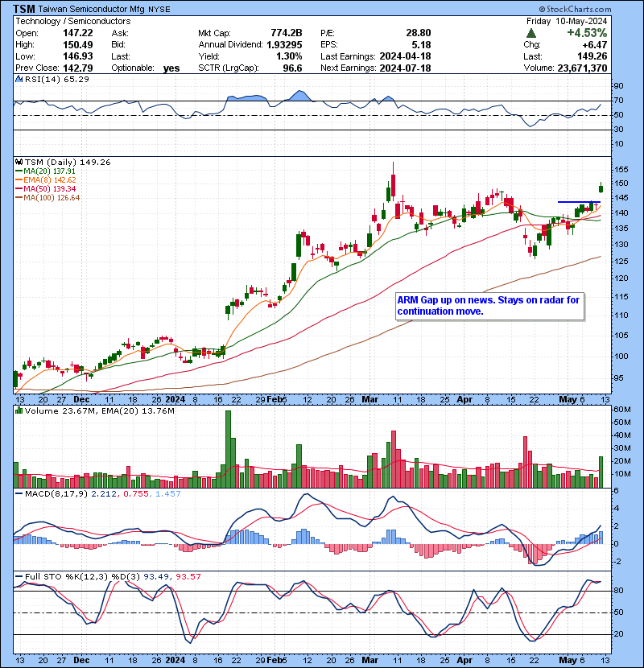Click the green MA(20) legend line marker
Screen dimensions: 644x668
click(x=19, y=171)
